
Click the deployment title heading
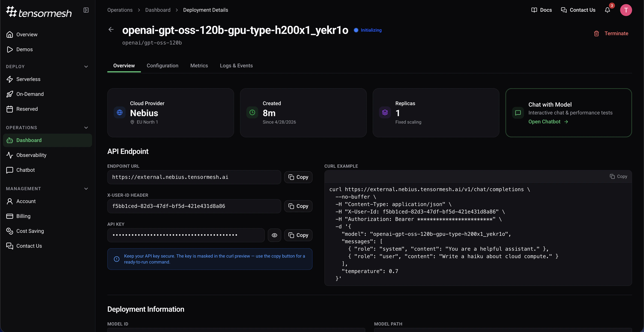click(x=235, y=30)
